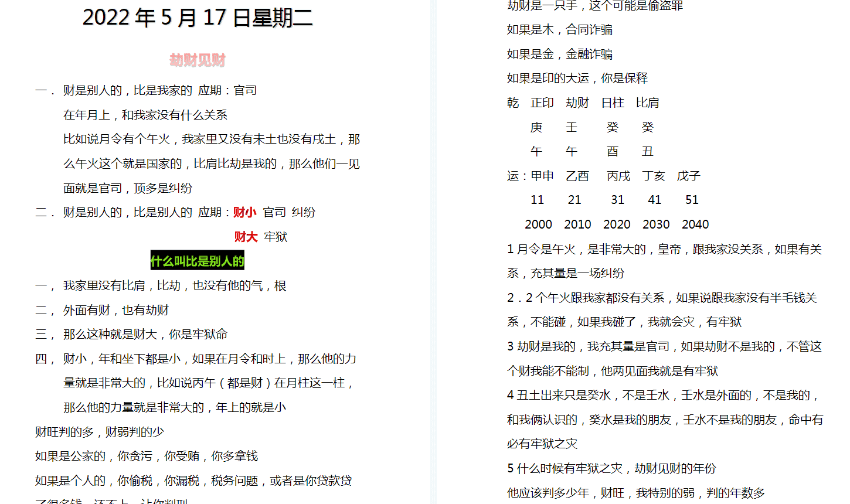This screenshot has height=504, width=850.
Task: Click the age number "41" in the chart
Action: 655,200
